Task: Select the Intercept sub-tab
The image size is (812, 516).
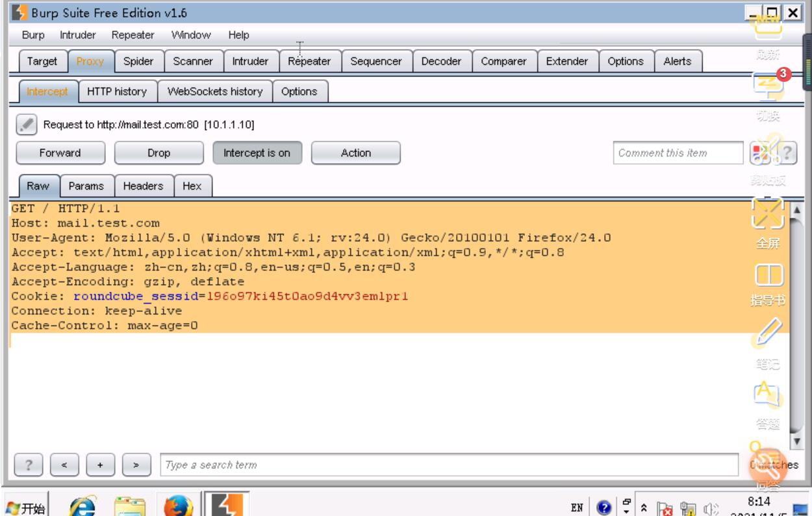Action: pos(47,92)
